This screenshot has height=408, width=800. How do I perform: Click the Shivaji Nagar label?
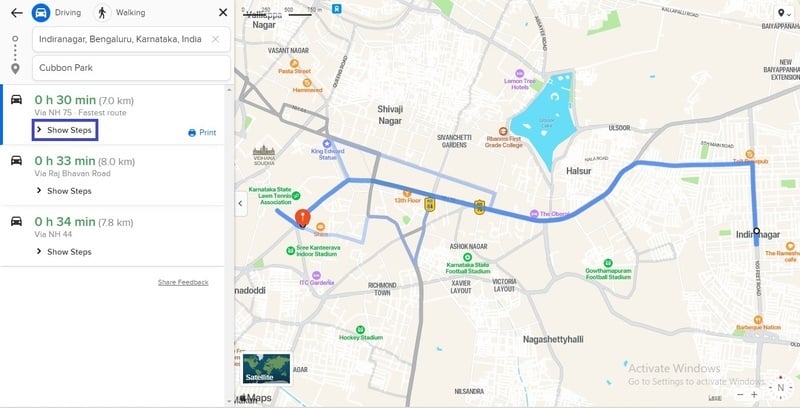[390, 115]
